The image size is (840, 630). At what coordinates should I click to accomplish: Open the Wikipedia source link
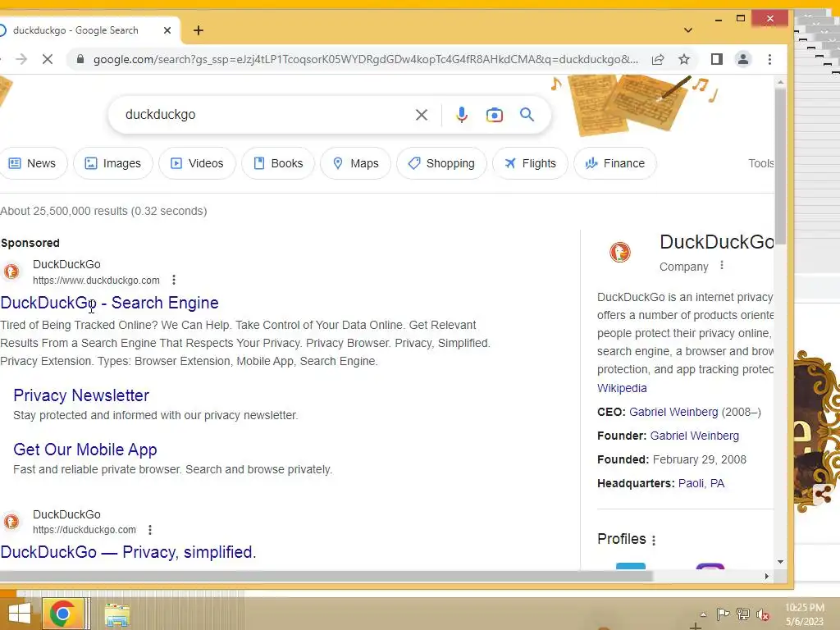coord(622,388)
